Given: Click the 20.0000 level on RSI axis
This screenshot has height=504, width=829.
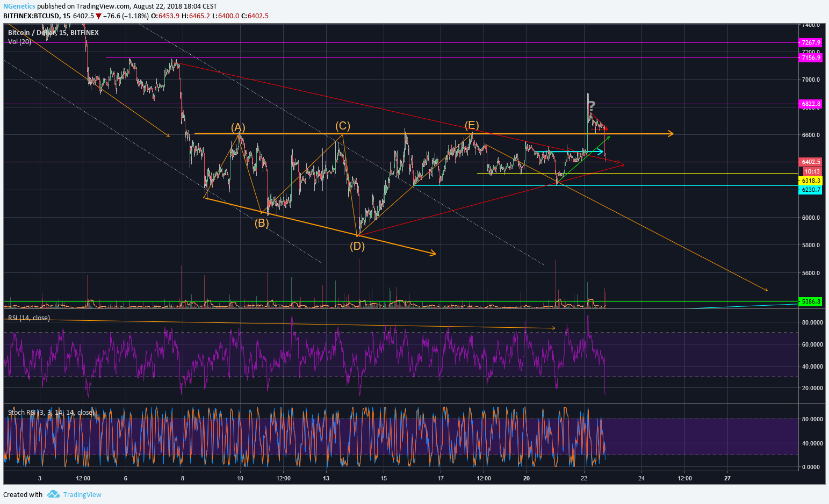Looking at the screenshot, I should (x=812, y=388).
